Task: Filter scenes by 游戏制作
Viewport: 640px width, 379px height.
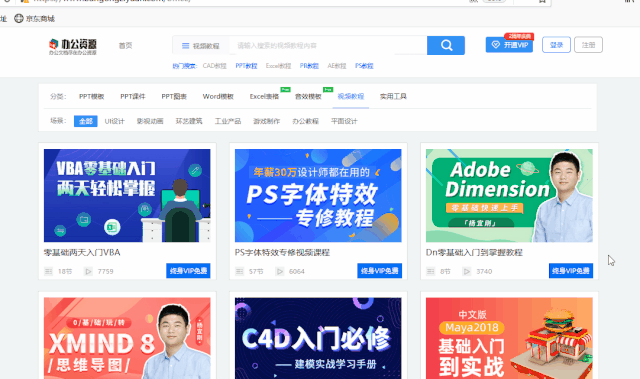Action: 267,121
